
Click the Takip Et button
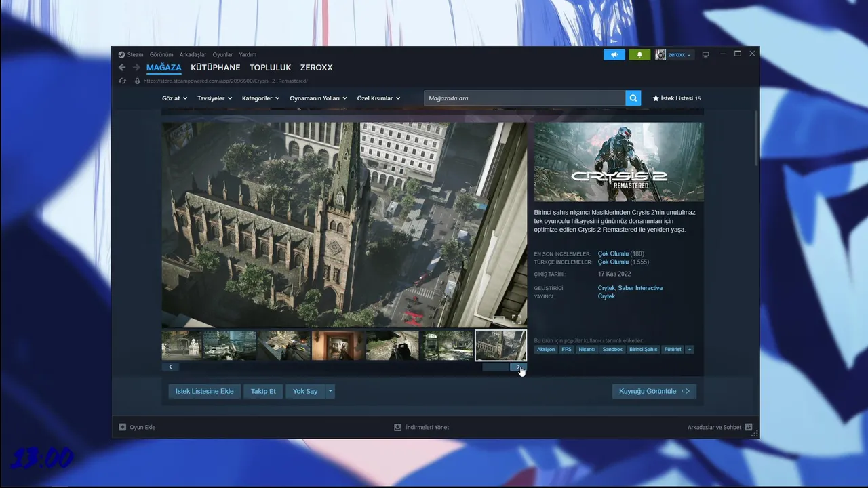[x=263, y=391]
